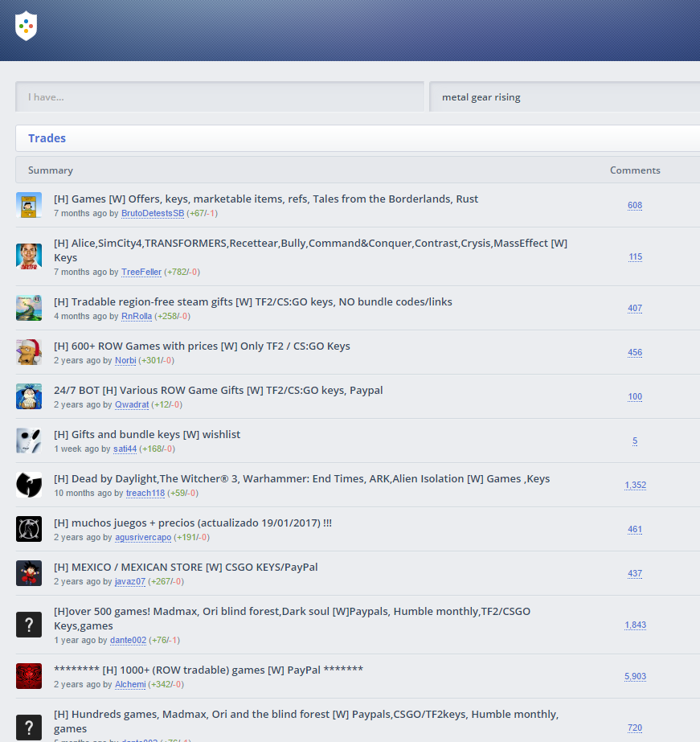700x742 pixels.
Task: Open '[H] Gifts and bundle keys [W] wishlist' trade
Action: point(147,434)
